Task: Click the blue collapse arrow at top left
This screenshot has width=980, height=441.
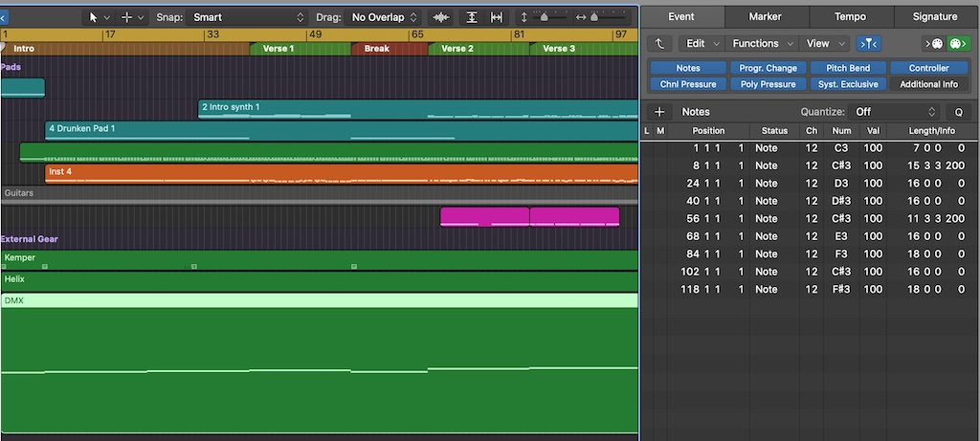Action: pyautogui.click(x=3, y=17)
